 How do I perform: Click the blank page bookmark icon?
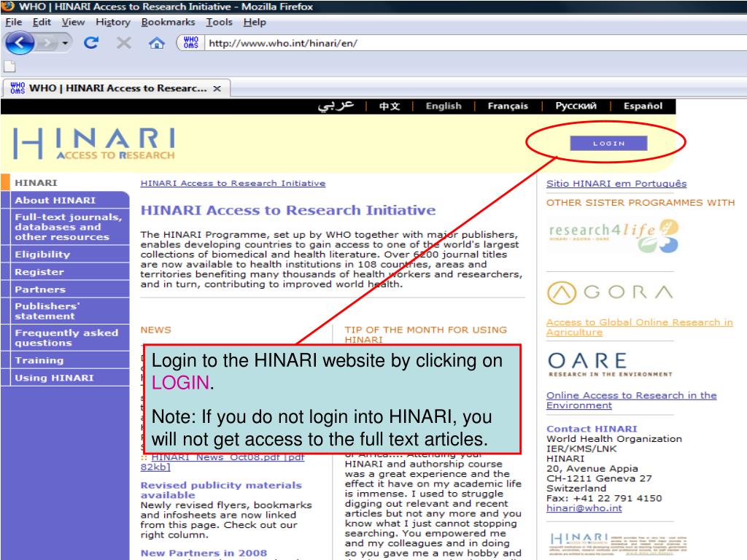click(10, 66)
